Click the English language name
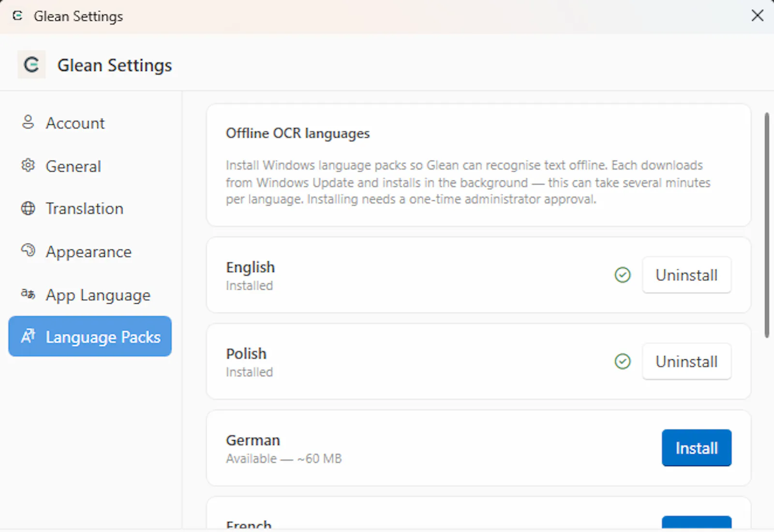The height and width of the screenshot is (532, 774). [x=250, y=267]
